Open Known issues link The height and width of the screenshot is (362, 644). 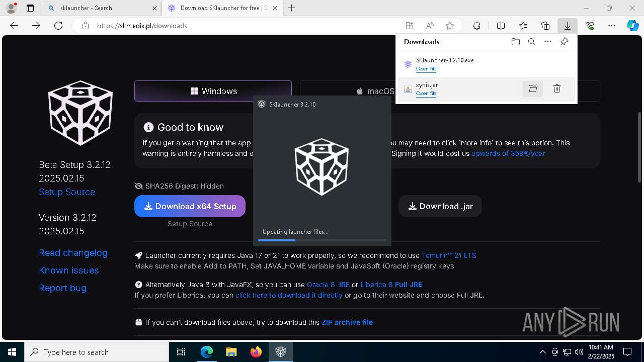[69, 270]
